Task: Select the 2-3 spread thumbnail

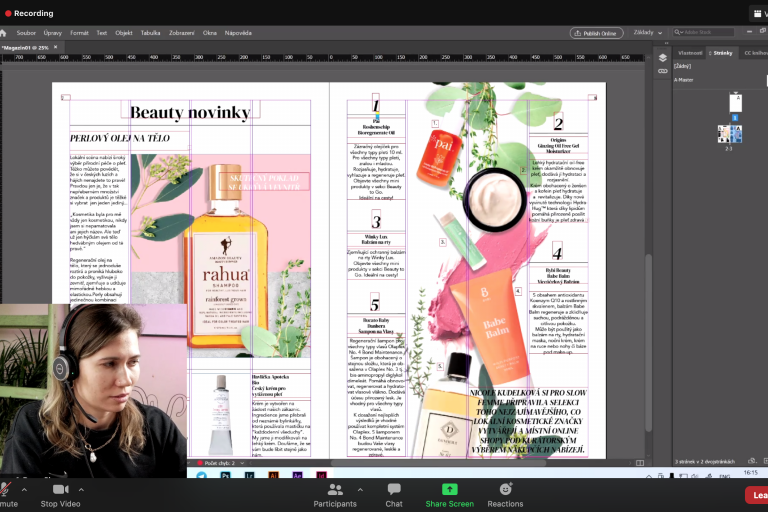Action: coord(729,134)
